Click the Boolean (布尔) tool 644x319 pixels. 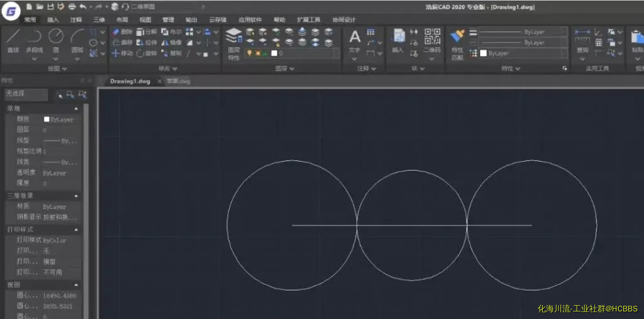point(171,31)
